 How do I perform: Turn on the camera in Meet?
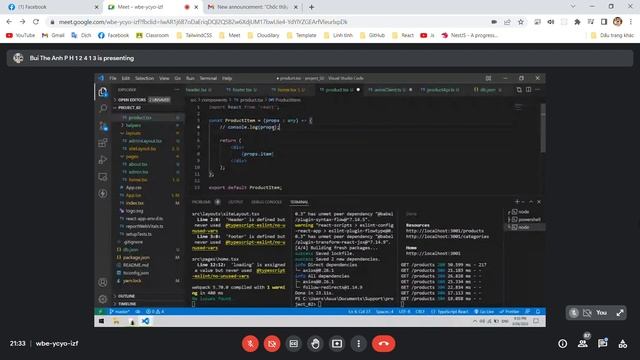[x=272, y=344]
